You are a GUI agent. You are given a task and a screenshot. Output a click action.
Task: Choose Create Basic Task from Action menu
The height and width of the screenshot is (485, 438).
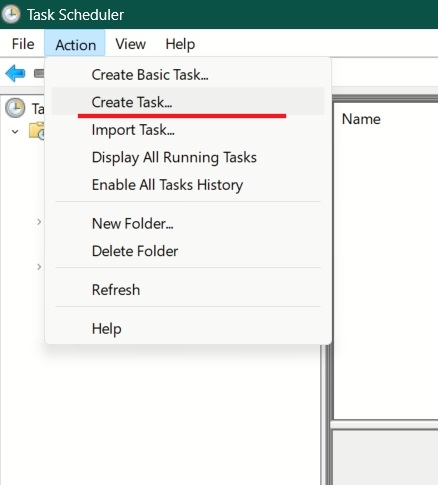click(x=188, y=74)
